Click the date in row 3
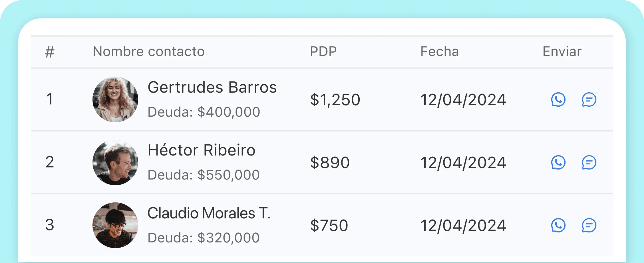Viewport: 644px width, 263px height. coord(463,226)
